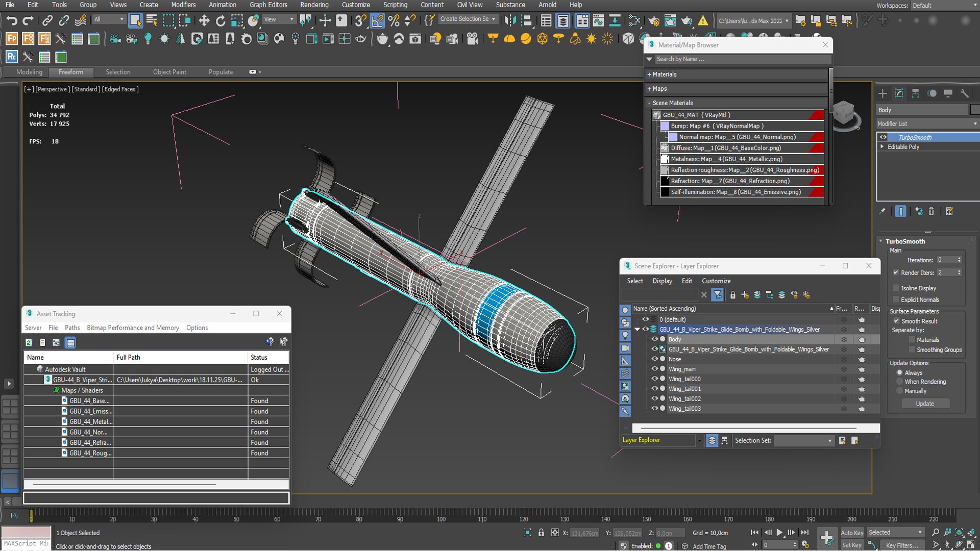This screenshot has width=980, height=551.
Task: Collapse the GBU_44_B_Viper_Strike layer
Action: coord(637,330)
